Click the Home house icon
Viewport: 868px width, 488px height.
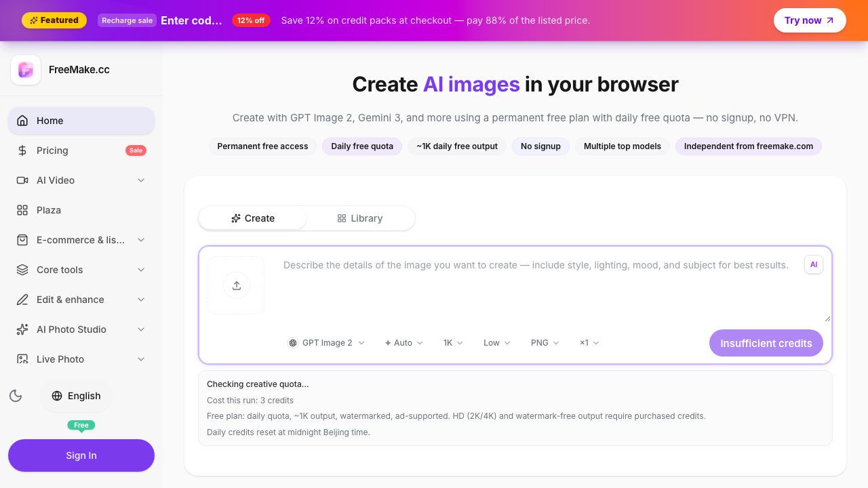point(22,121)
